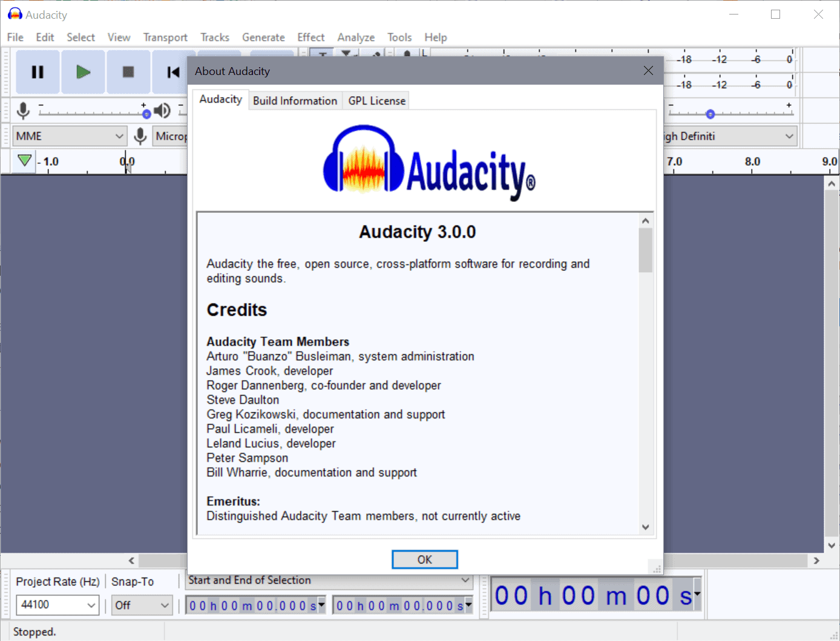Open the High Definition playback device dropdown
840x641 pixels.
click(730, 136)
